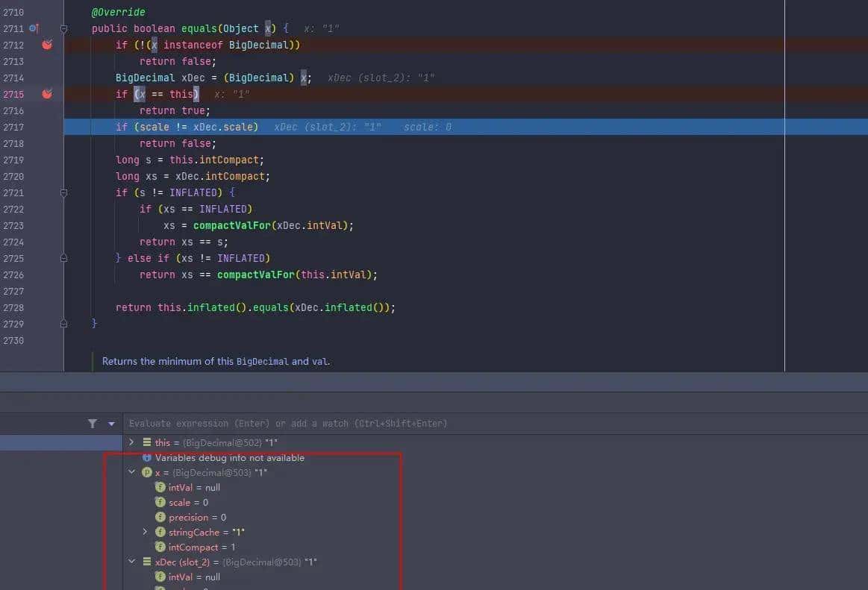The width and height of the screenshot is (868, 590).
Task: Click compactValFor call on line 2726
Action: pyautogui.click(x=255, y=274)
